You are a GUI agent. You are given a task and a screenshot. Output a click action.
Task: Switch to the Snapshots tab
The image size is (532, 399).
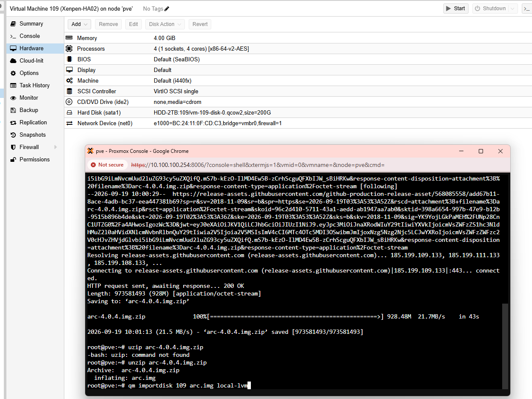(35, 135)
